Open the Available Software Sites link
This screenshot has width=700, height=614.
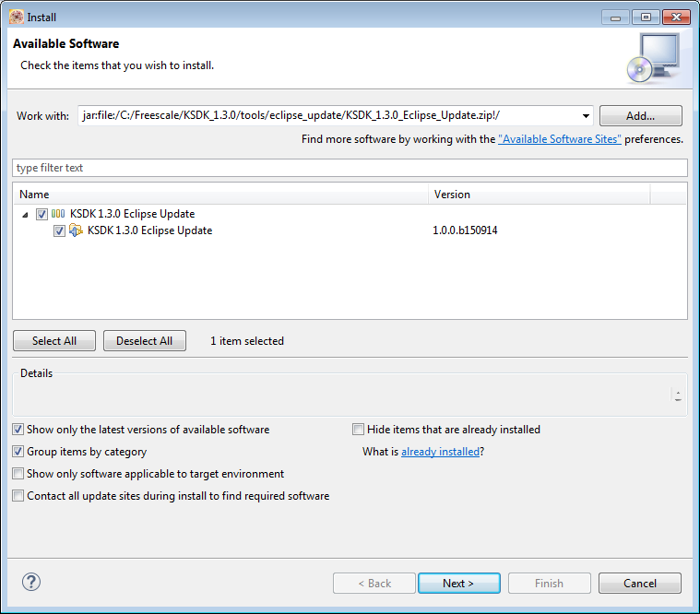coord(560,139)
